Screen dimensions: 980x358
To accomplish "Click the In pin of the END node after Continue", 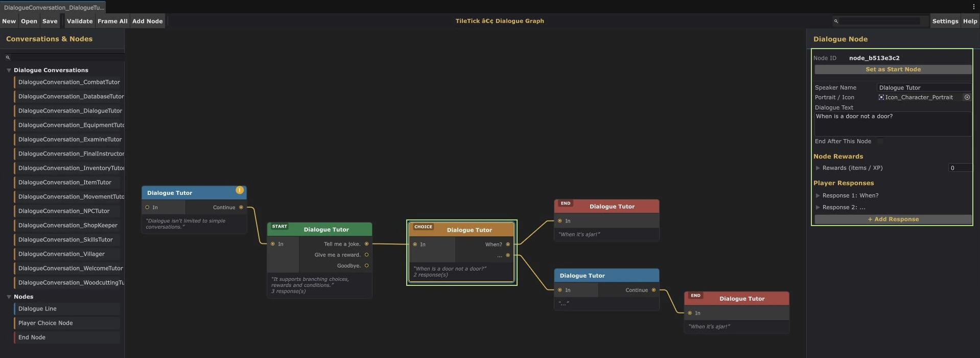I will tap(690, 313).
